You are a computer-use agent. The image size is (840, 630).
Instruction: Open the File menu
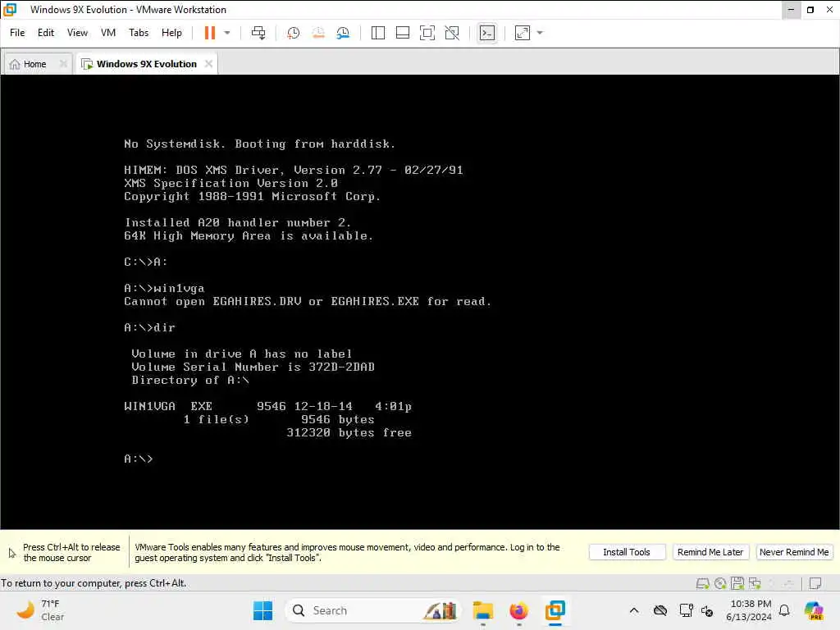(x=17, y=33)
